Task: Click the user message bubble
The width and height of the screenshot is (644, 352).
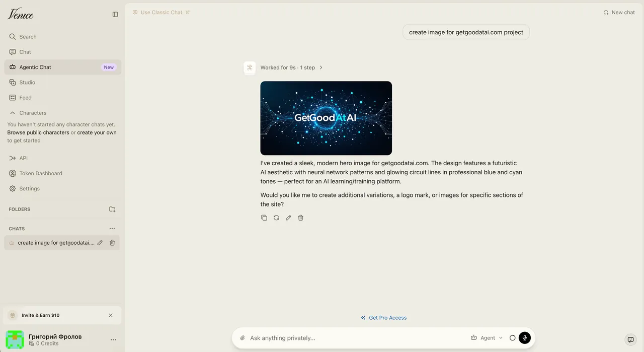Action: [x=466, y=32]
